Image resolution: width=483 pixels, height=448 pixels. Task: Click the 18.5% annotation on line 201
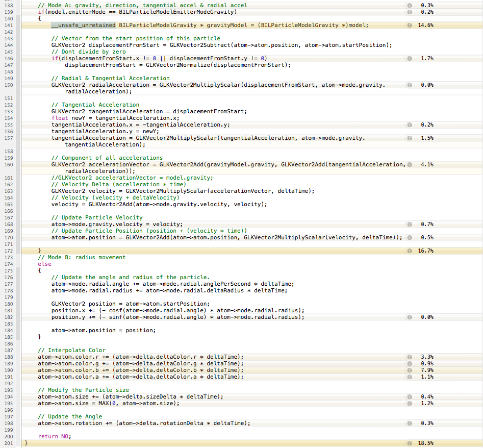pos(427,443)
